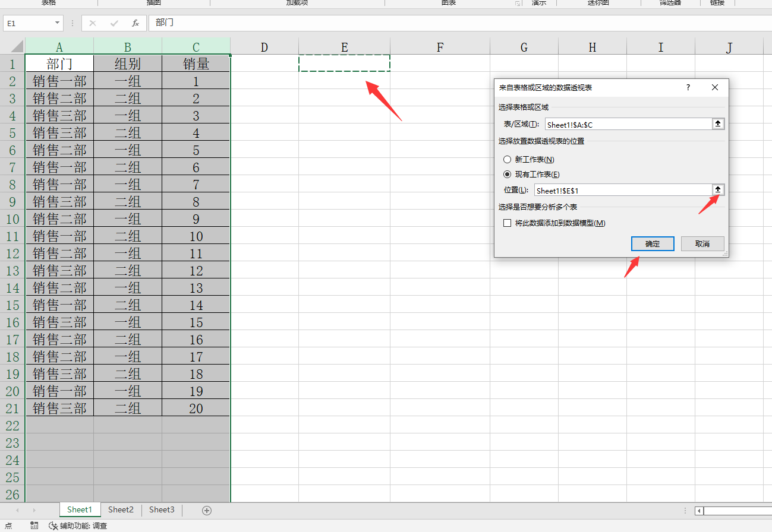Confirm the dialog with 确定 button

(x=653, y=243)
